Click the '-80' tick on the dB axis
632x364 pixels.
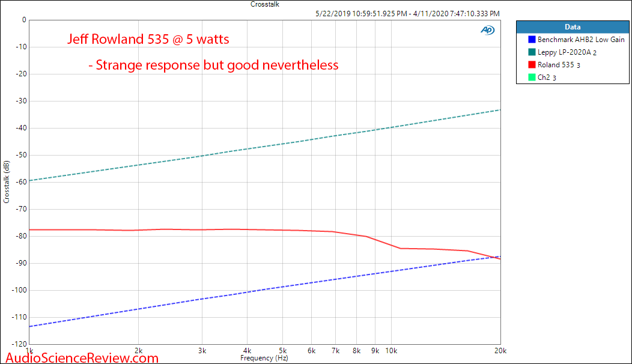click(21, 236)
